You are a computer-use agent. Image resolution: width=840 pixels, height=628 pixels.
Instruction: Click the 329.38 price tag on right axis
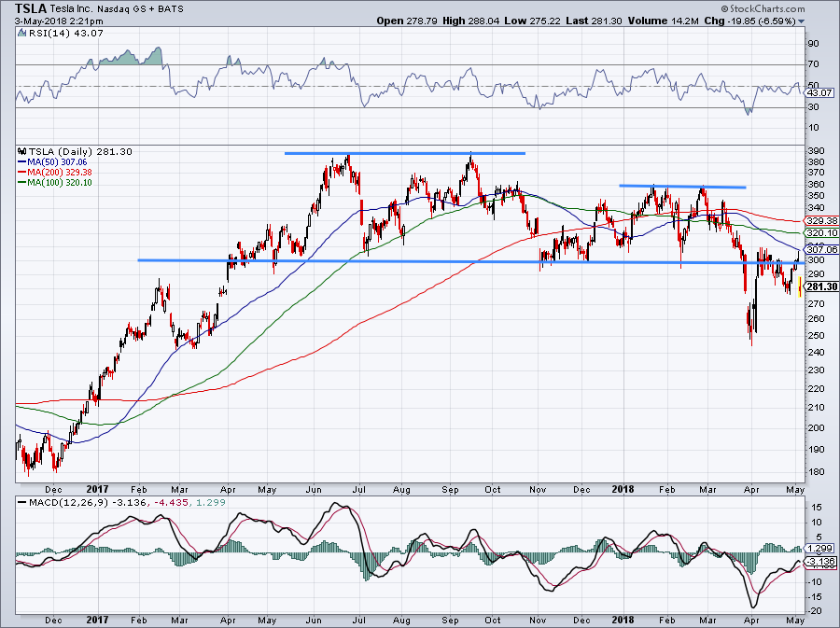(821, 220)
